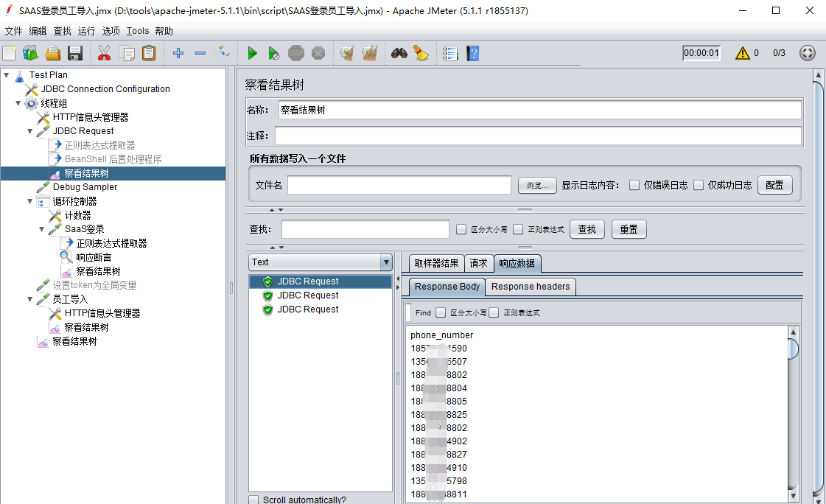Click the Find button in response panel

[423, 313]
